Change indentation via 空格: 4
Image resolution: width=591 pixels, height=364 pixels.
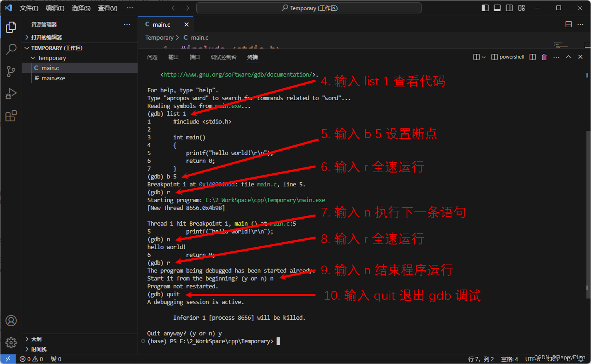pyautogui.click(x=509, y=359)
